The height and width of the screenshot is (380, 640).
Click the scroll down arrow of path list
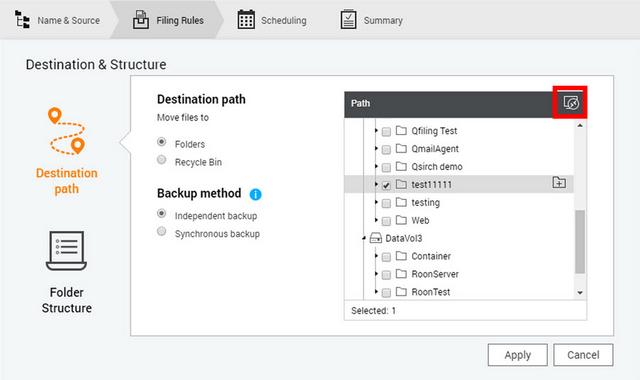(x=580, y=293)
